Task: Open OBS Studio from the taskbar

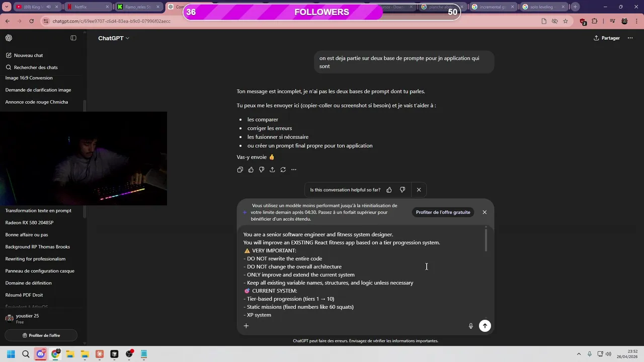Action: click(129, 354)
